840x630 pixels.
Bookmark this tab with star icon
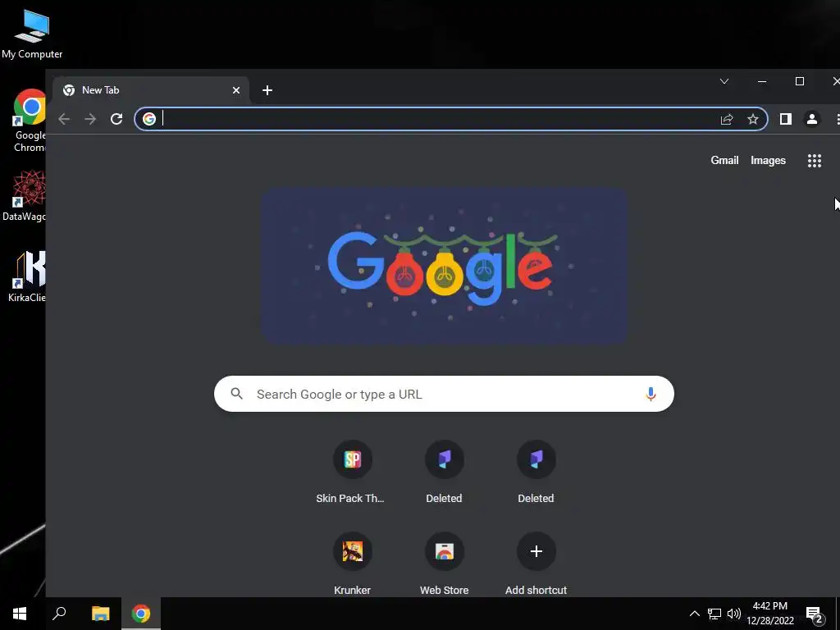[753, 119]
